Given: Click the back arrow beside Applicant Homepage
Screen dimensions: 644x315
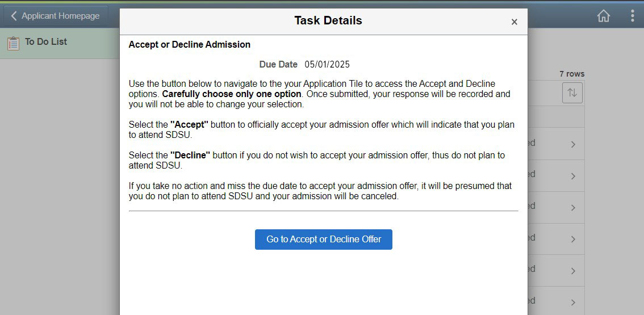Looking at the screenshot, I should click(x=14, y=16).
